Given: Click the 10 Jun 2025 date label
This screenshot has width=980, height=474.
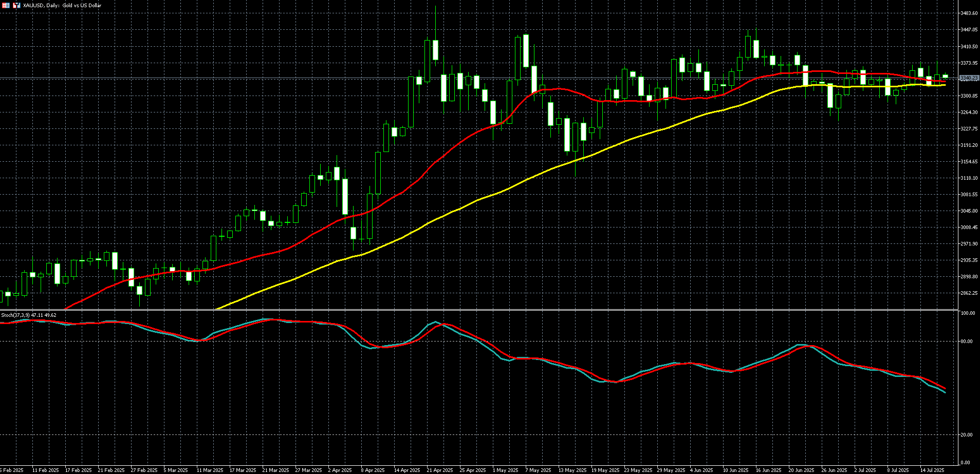Looking at the screenshot, I should point(735,470).
